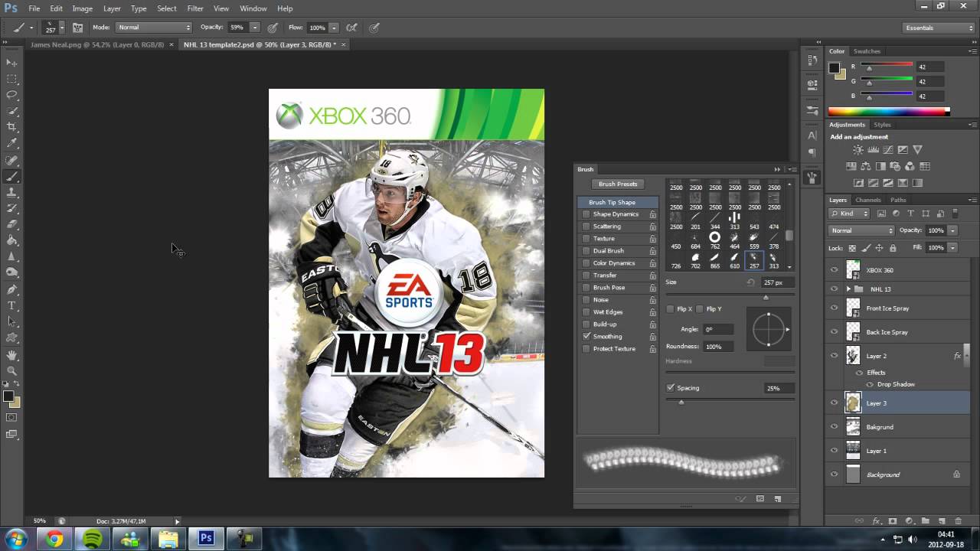Open the layer blend mode Normal dropdown
Screen dimensions: 980x551
(x=861, y=230)
